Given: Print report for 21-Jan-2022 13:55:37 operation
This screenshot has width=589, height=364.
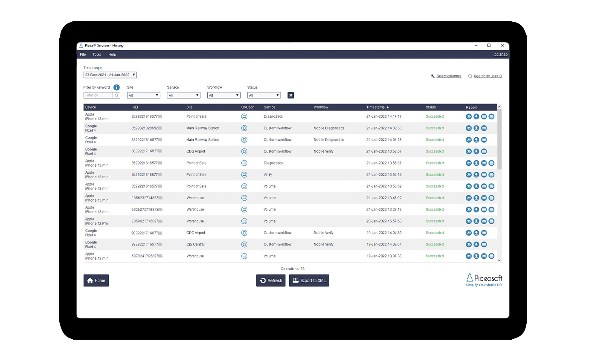Looking at the screenshot, I should 491,163.
